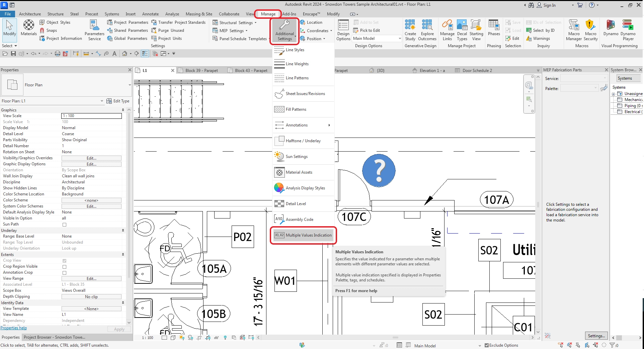The image size is (644, 349).
Task: Open the Architecture ribbon tab
Action: click(30, 14)
